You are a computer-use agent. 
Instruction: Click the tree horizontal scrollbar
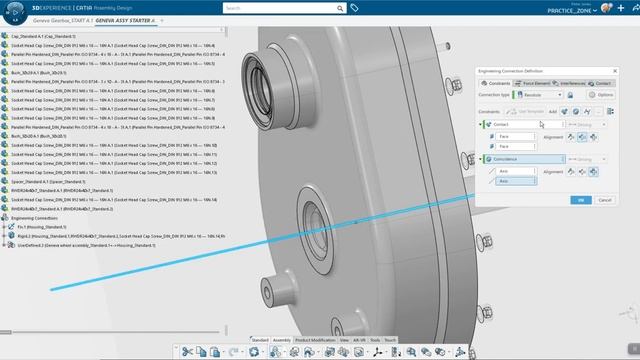point(110,332)
